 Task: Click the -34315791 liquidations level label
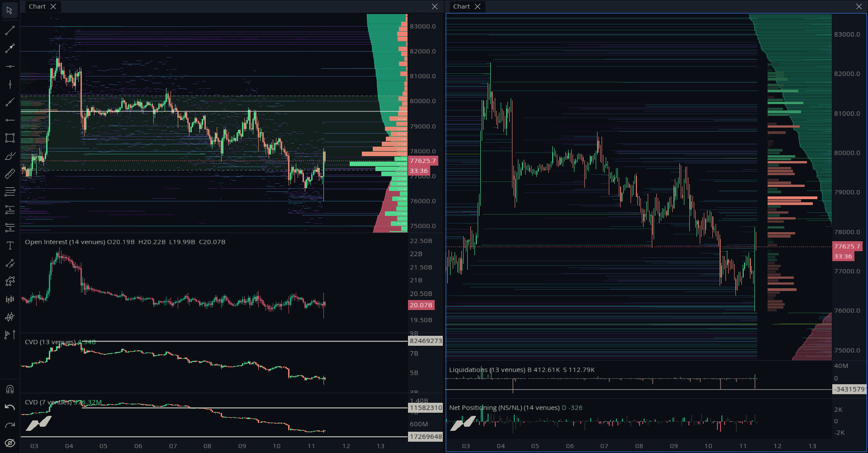pos(850,389)
